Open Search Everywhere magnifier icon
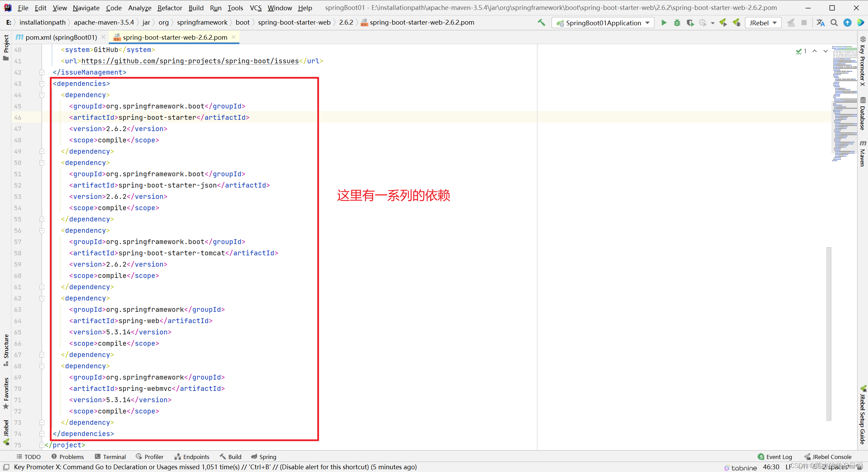 pyautogui.click(x=834, y=23)
